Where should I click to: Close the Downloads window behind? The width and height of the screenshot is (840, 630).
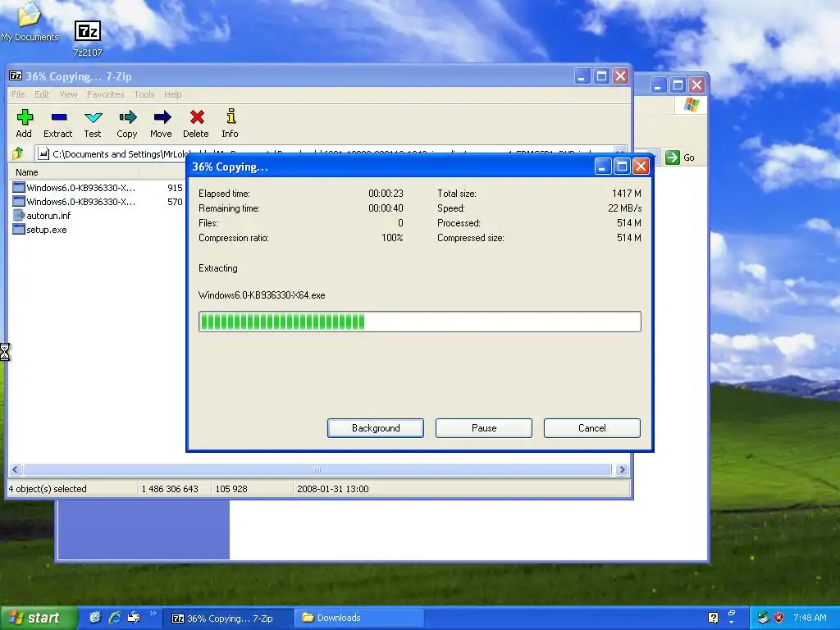pyautogui.click(x=696, y=84)
